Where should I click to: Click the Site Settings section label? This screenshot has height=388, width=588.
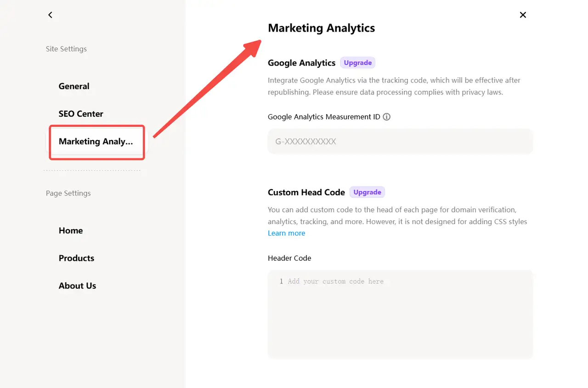66,49
